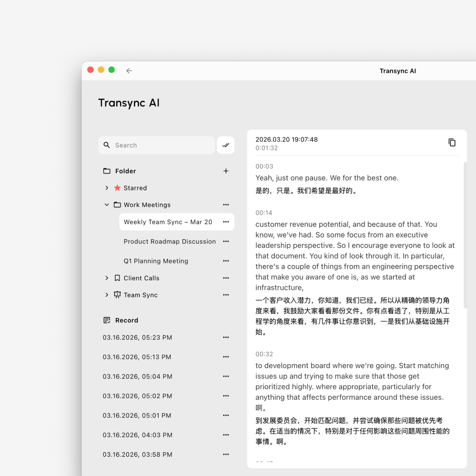Viewport: 476px width, 476px height.
Task: Open options for 03:58 PM record
Action: (x=226, y=455)
